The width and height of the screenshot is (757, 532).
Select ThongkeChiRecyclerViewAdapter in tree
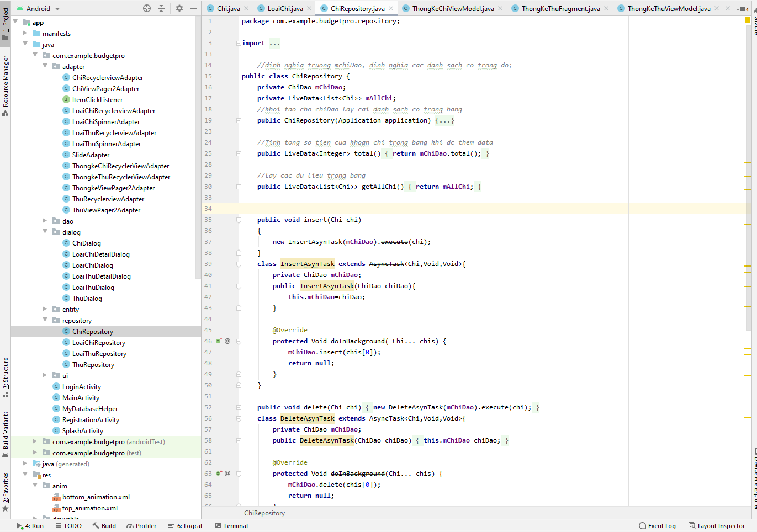click(x=120, y=166)
